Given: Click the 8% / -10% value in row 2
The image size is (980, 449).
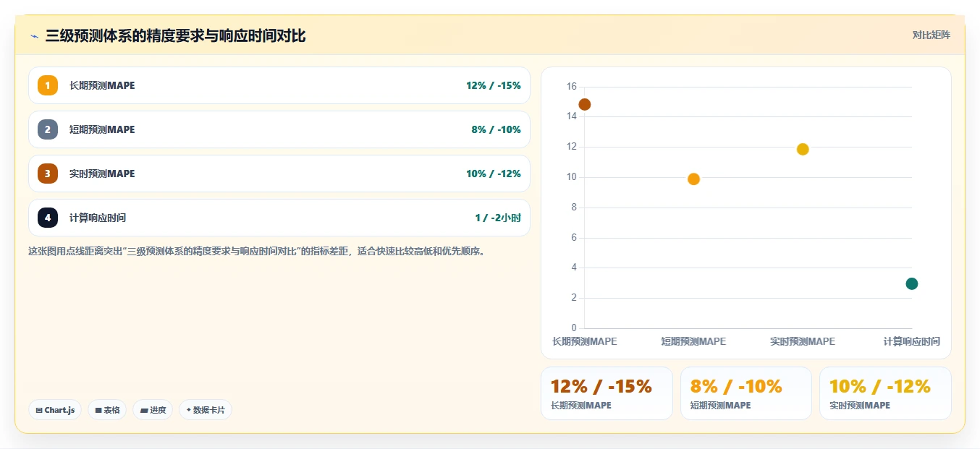Looking at the screenshot, I should click(x=496, y=129).
